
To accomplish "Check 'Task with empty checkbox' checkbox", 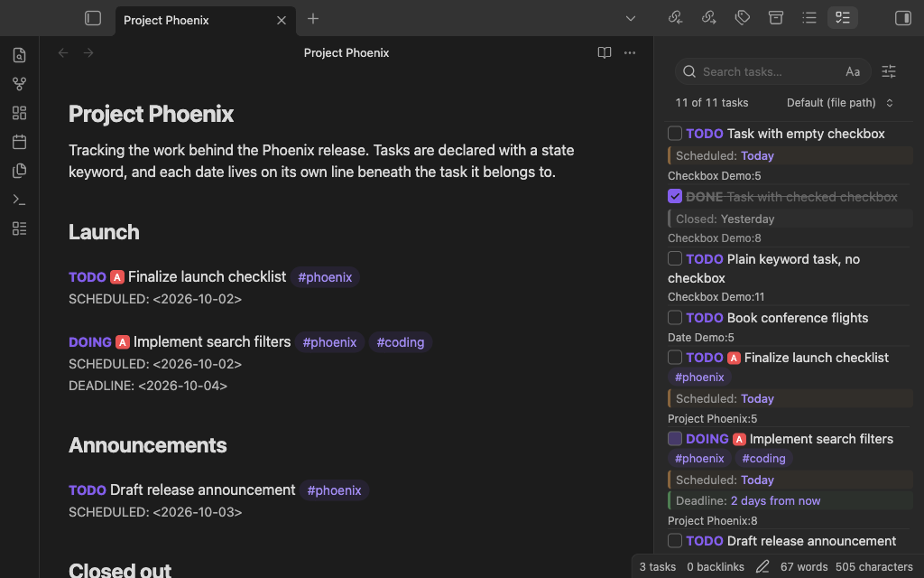I will (x=675, y=134).
